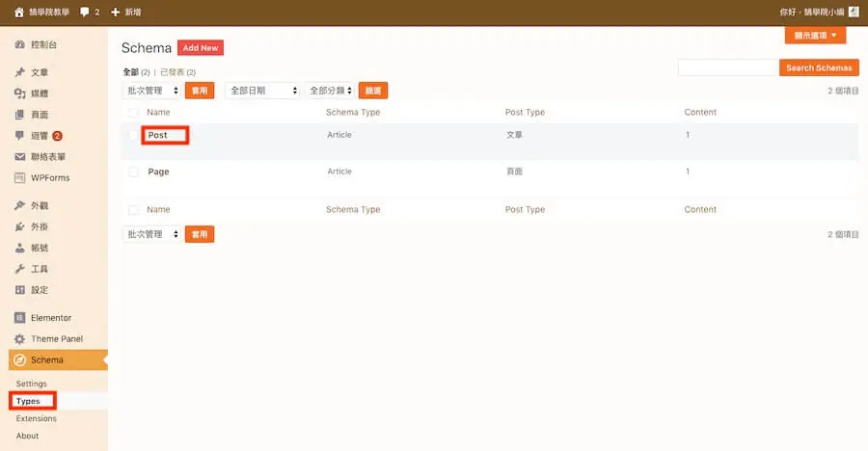Open user avatar in top right corner
868x451 pixels.
coord(854,13)
